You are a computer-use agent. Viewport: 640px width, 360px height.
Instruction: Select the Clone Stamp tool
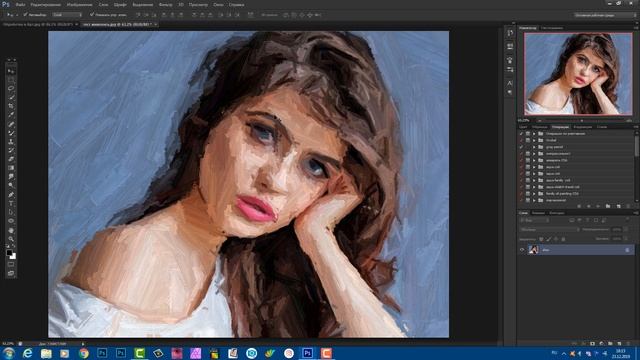point(11,142)
